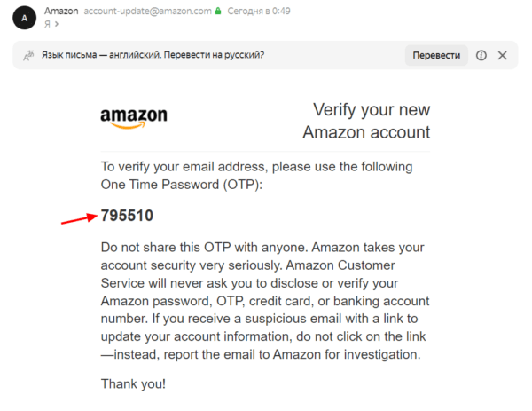532x411 pixels.
Task: Click the OTP code 795510
Action: click(x=127, y=216)
